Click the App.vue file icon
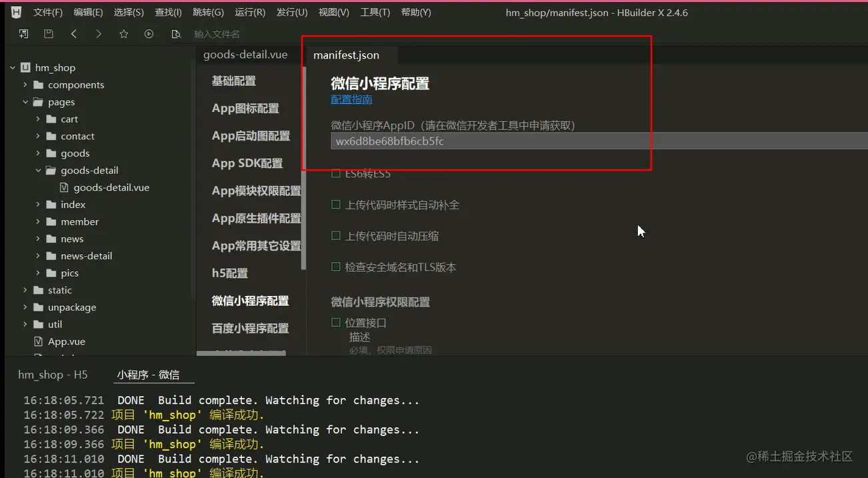The height and width of the screenshot is (478, 868). pyautogui.click(x=38, y=341)
